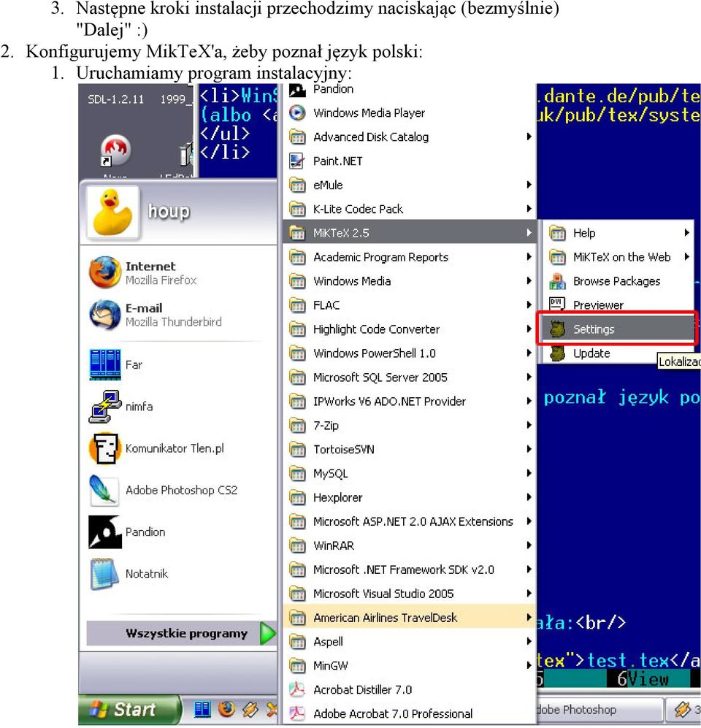Launch nimfa from Start menu
Viewport: 701px width, 728px height.
[x=179, y=406]
